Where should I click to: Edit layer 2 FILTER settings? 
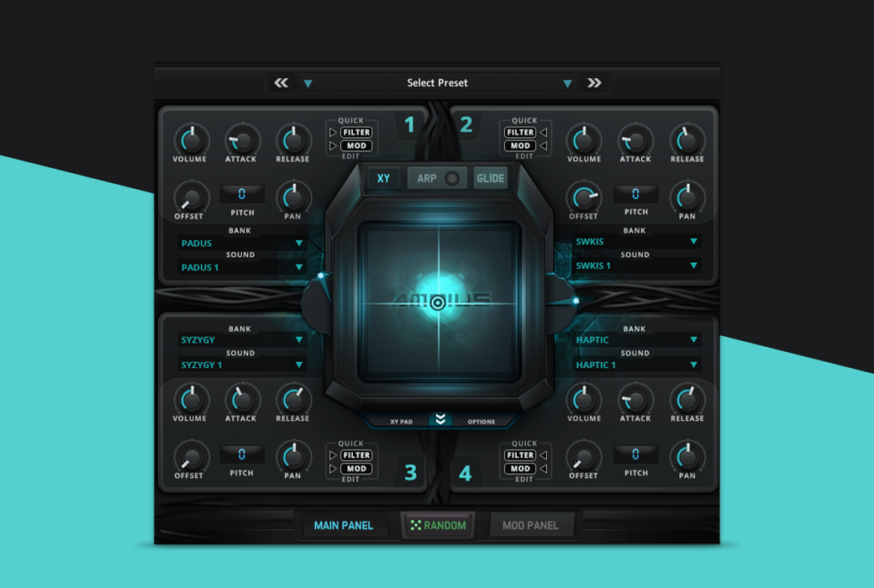pyautogui.click(x=520, y=132)
